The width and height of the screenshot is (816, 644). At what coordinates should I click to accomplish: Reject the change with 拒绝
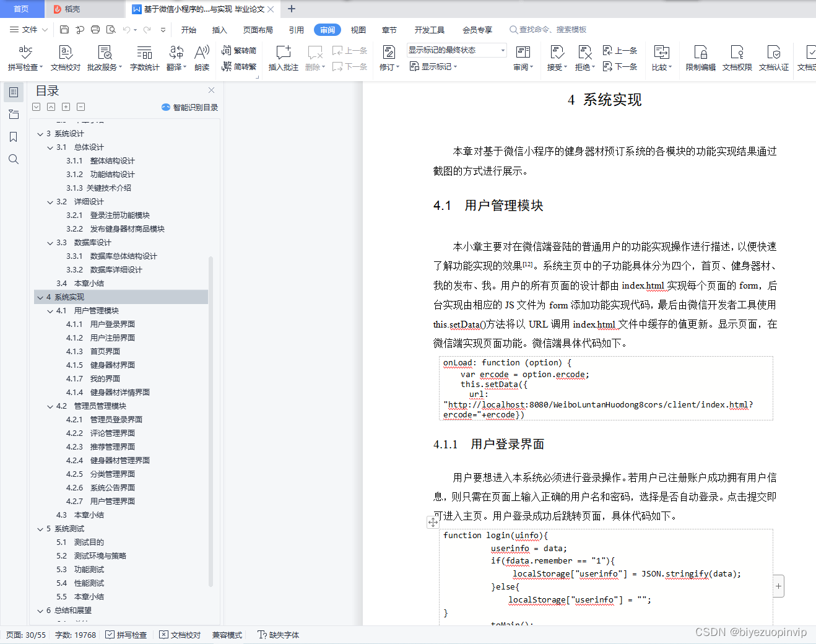point(585,58)
